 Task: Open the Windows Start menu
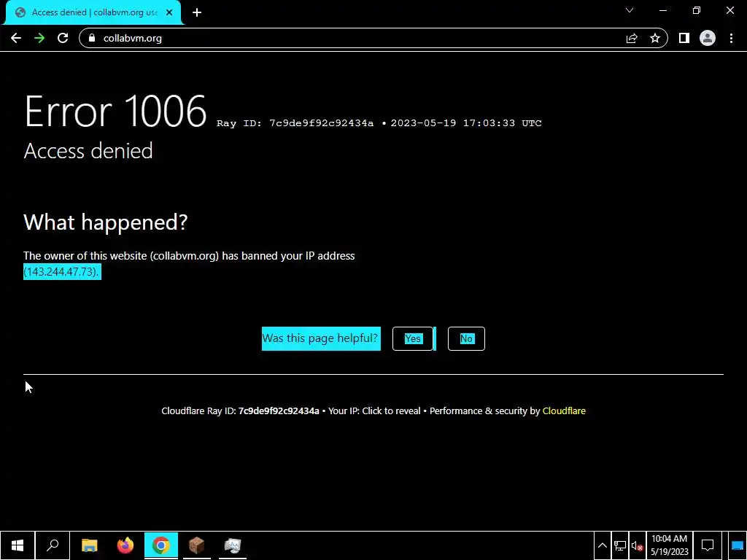(x=18, y=545)
